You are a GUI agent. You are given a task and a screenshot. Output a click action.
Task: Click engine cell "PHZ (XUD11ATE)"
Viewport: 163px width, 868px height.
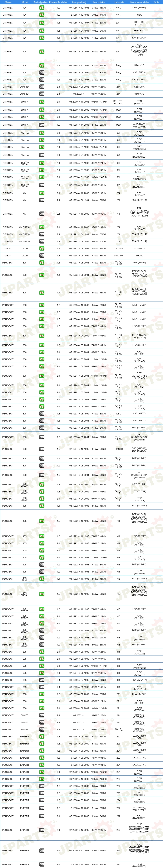pos(139,687)
